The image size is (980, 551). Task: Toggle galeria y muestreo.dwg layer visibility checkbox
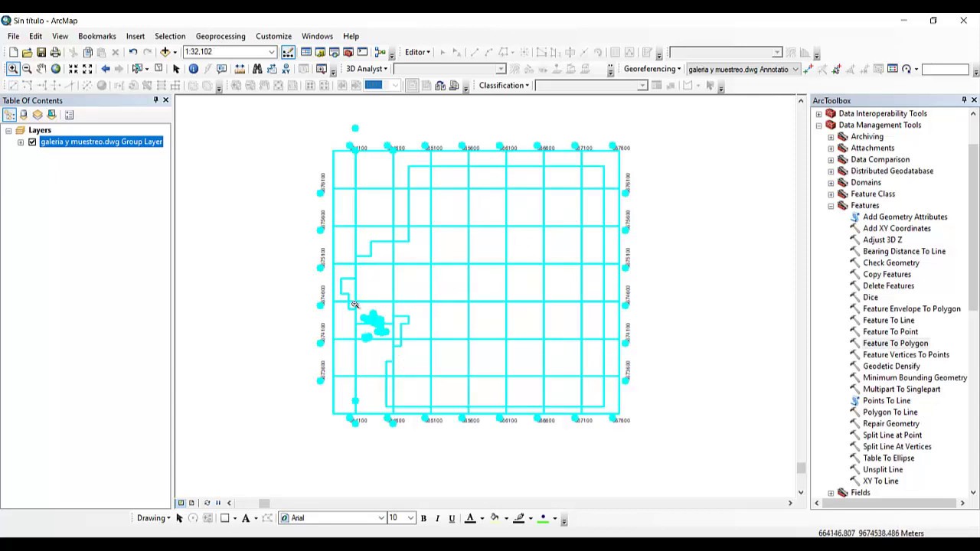(x=32, y=142)
